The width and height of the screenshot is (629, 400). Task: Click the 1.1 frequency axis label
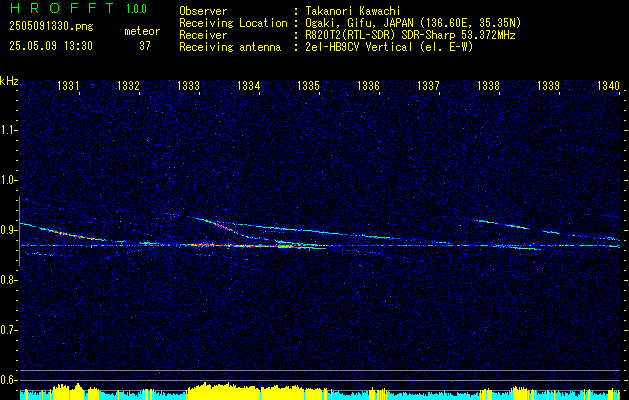(x=8, y=130)
